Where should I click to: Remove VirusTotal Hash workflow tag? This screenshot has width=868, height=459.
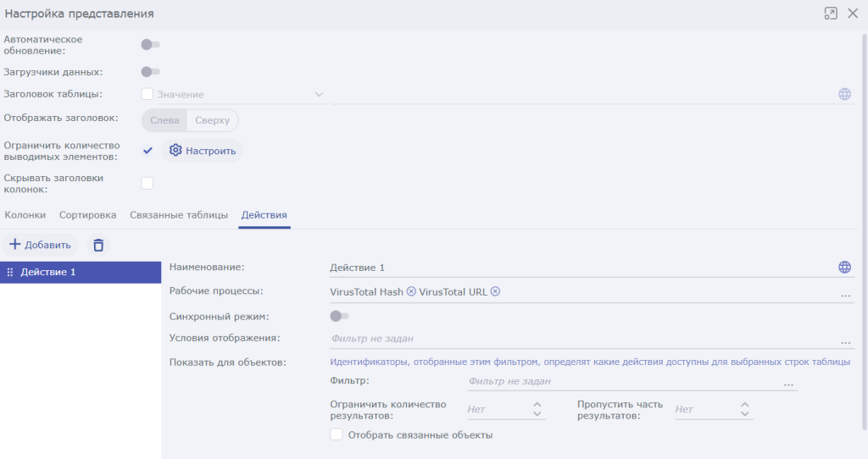click(x=411, y=291)
